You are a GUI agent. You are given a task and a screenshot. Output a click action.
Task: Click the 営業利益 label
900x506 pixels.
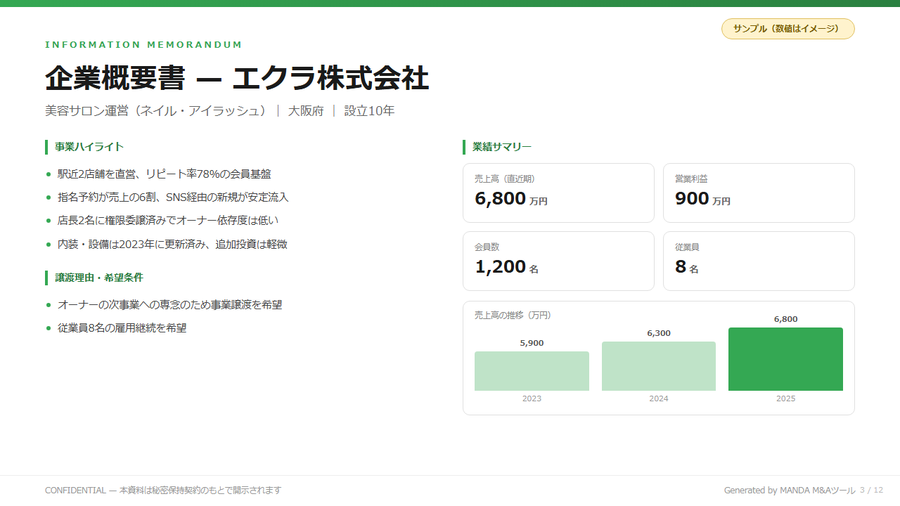click(x=691, y=179)
